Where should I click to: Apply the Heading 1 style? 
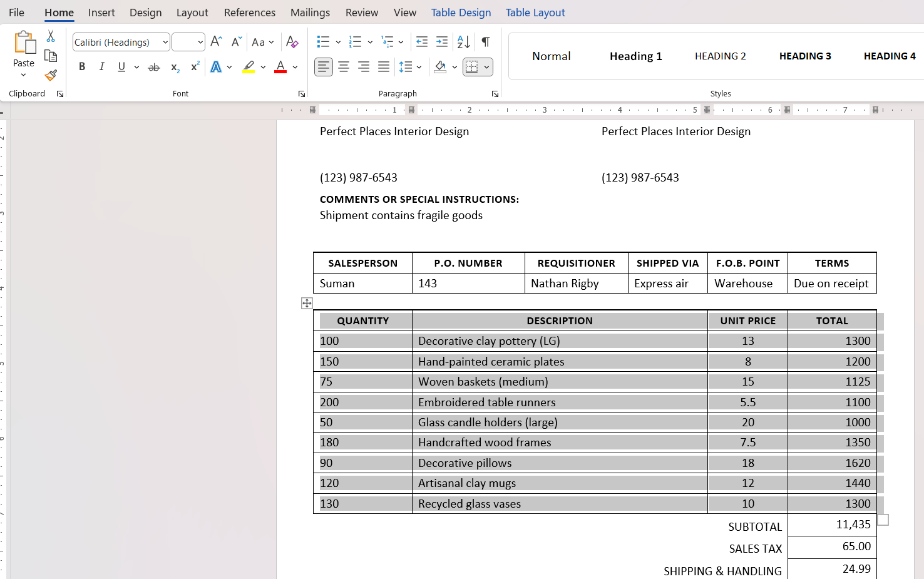tap(636, 56)
